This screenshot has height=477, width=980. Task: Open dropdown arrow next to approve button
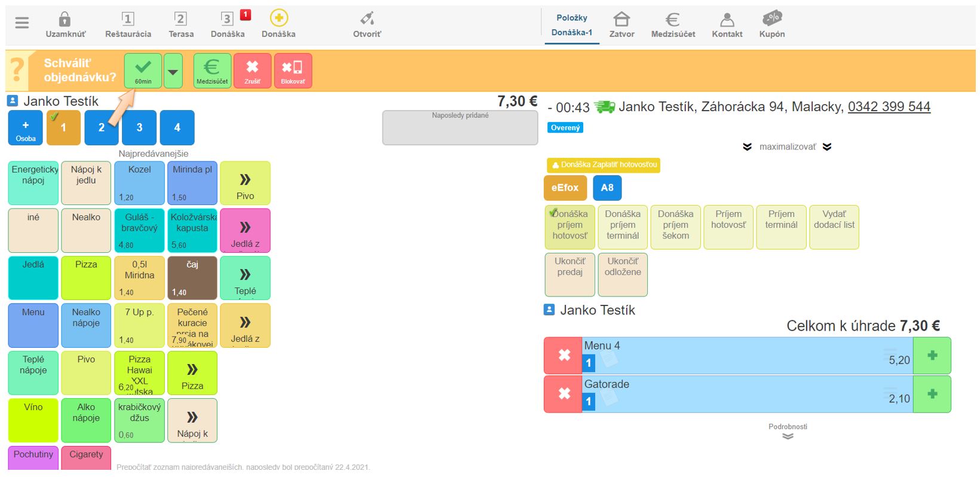click(173, 71)
